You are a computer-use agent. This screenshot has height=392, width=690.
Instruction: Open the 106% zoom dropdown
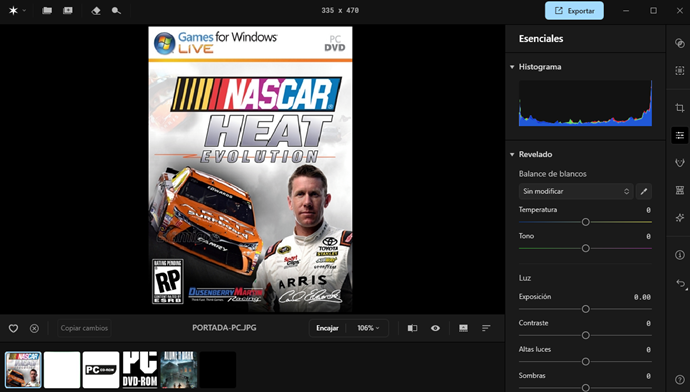pos(368,328)
